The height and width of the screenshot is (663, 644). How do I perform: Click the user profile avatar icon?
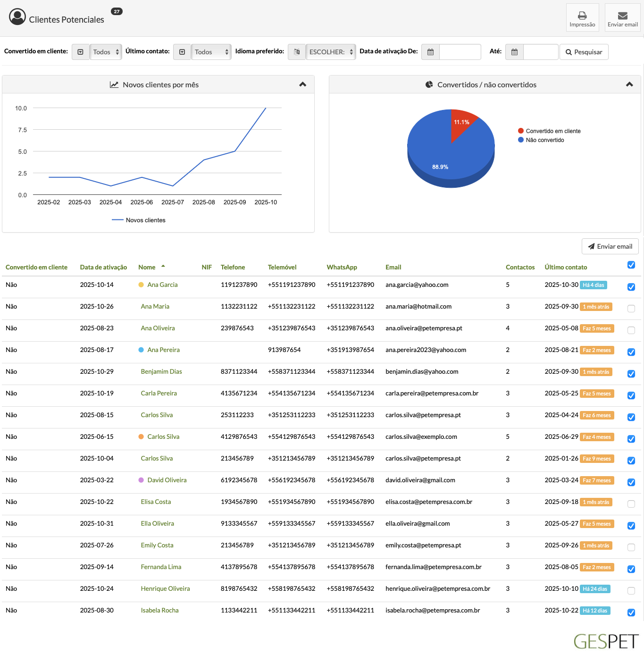point(17,17)
